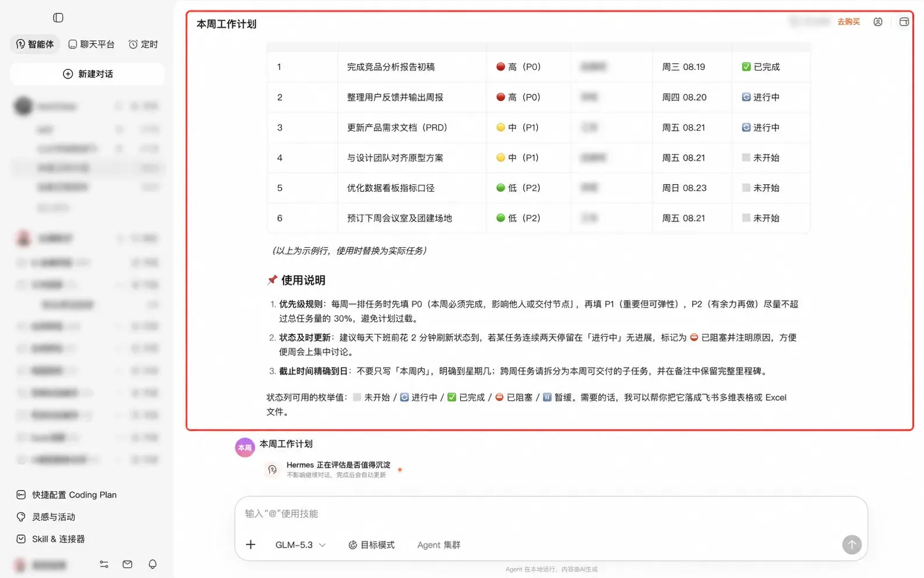Click the 周三 08.19 deadline cell

point(683,67)
